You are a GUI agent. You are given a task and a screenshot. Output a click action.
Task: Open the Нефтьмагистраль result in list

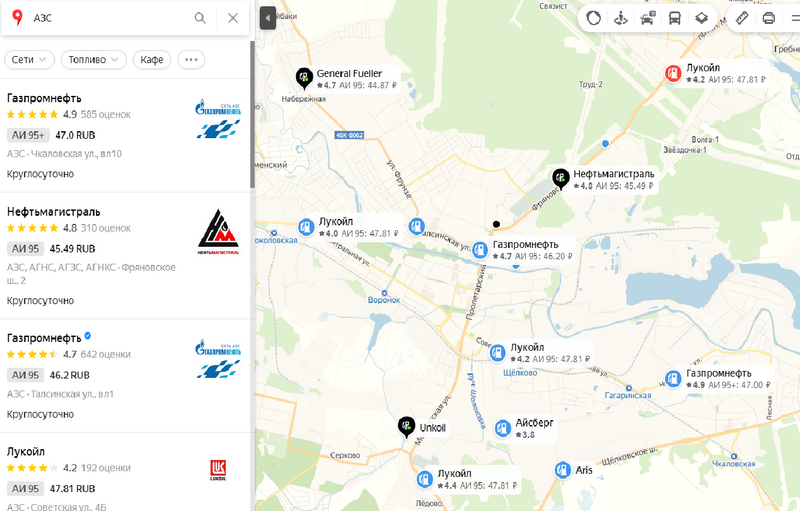point(125,256)
